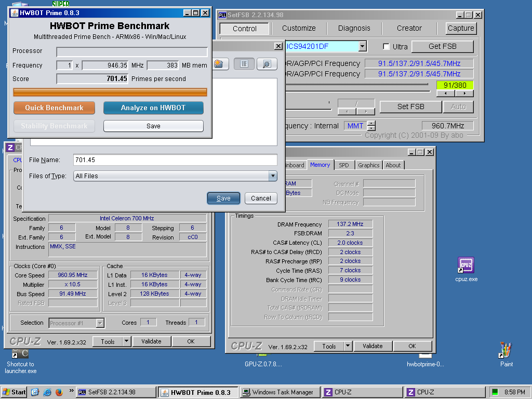Select the SPD tab in CPU-Z
This screenshot has width=532, height=399.
point(344,165)
